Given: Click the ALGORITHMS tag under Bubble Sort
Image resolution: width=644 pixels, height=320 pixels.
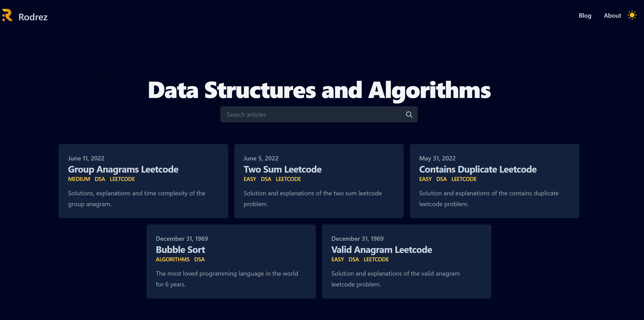Looking at the screenshot, I should (172, 260).
